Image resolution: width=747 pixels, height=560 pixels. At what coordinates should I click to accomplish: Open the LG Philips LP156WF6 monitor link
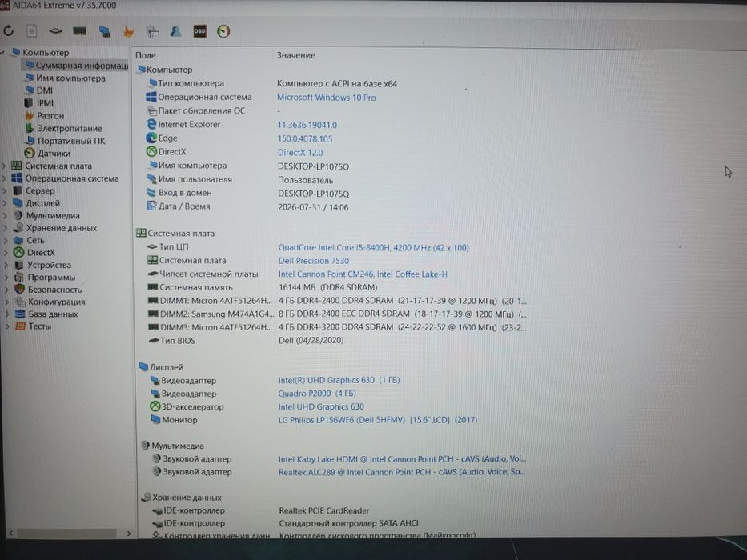click(377, 420)
